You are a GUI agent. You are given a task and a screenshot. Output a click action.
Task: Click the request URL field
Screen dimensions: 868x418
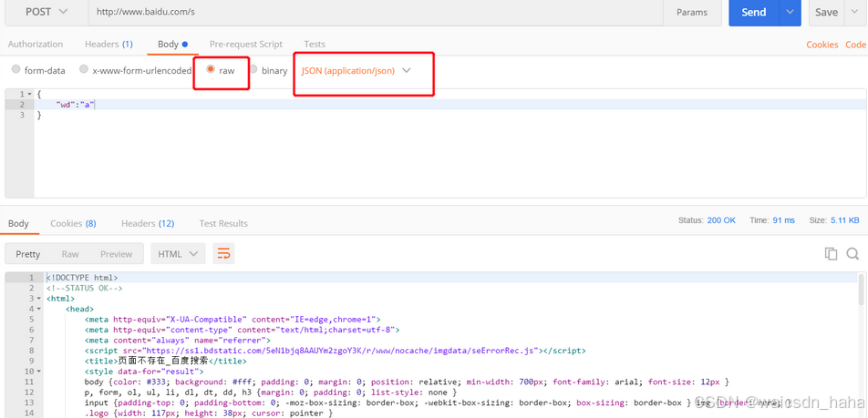coord(376,12)
